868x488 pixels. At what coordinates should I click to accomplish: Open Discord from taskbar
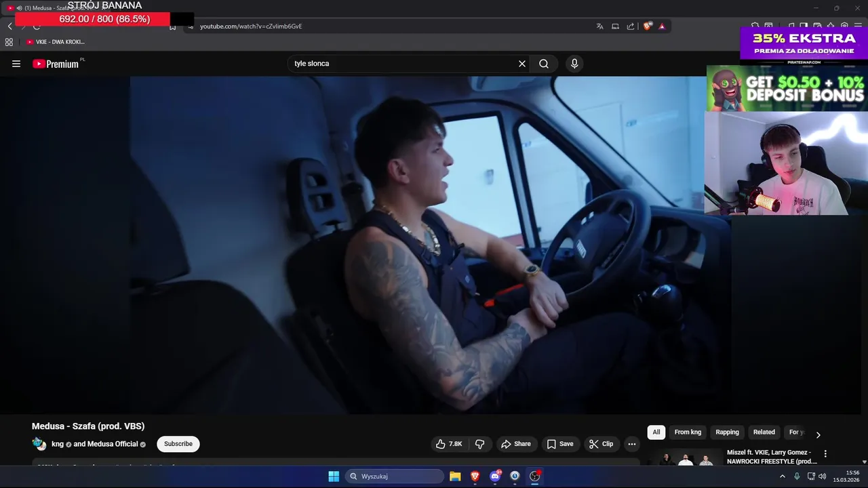coord(495,476)
